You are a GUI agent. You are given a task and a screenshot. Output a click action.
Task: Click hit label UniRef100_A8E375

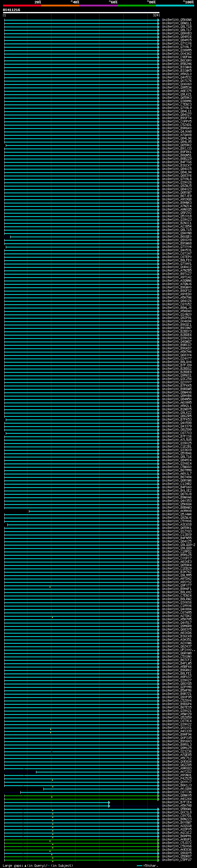(x=176, y=91)
